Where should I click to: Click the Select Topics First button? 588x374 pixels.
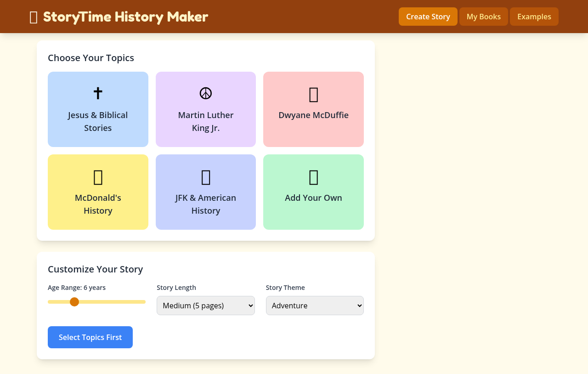click(90, 337)
